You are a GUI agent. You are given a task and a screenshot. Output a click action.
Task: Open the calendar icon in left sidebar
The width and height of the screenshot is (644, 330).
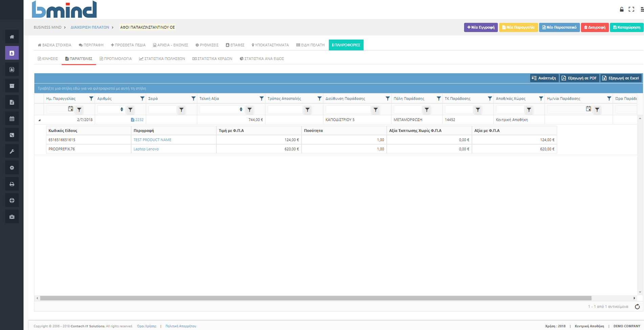pos(12,119)
